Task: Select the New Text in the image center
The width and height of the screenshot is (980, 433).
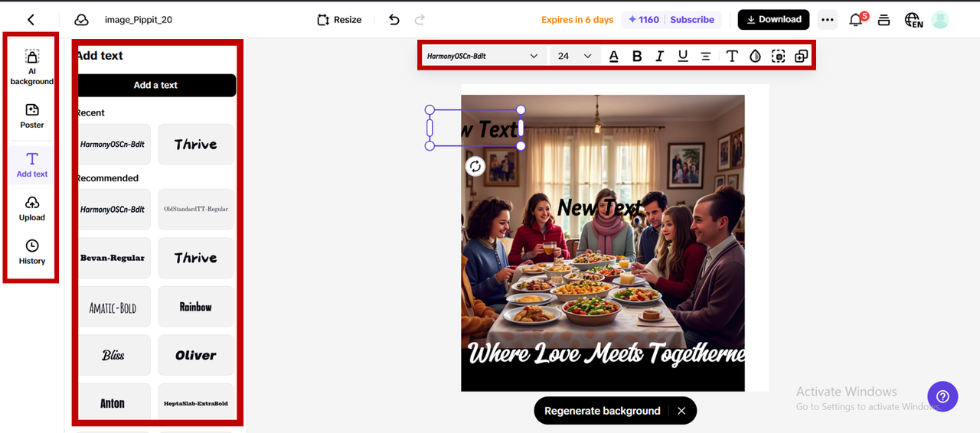Action: (599, 207)
